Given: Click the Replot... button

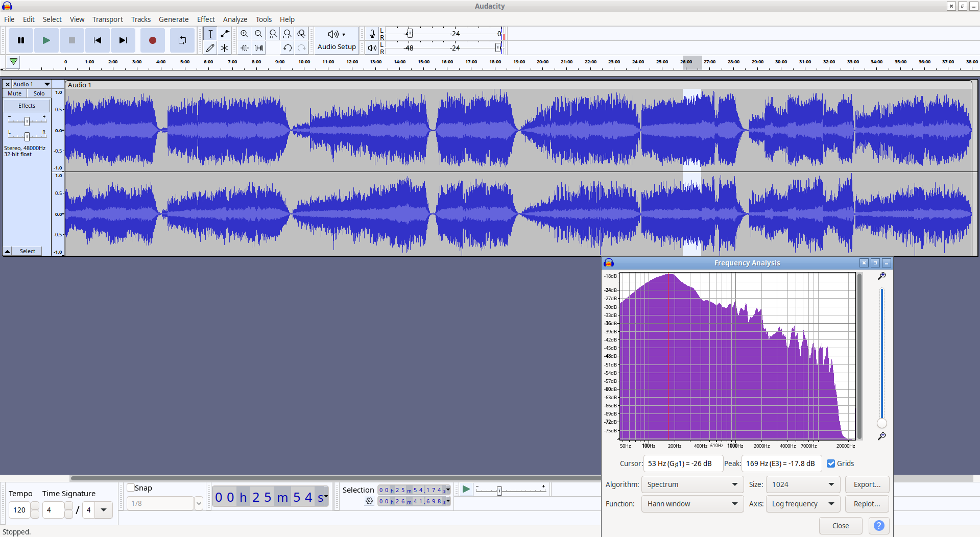Looking at the screenshot, I should click(x=867, y=504).
